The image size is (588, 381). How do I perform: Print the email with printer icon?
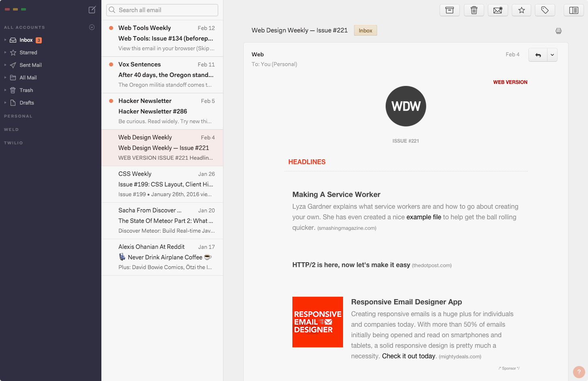tap(558, 31)
